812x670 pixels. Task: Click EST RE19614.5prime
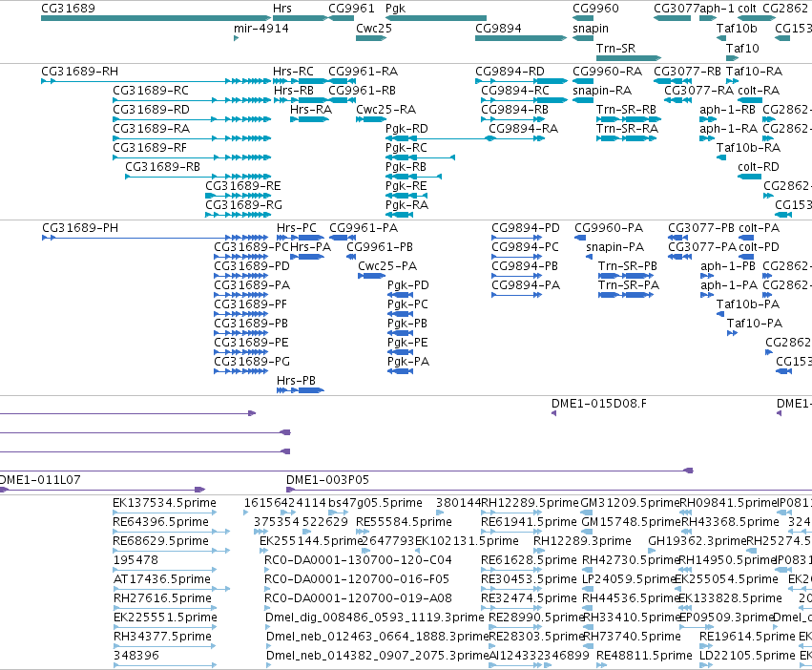click(x=706, y=645)
